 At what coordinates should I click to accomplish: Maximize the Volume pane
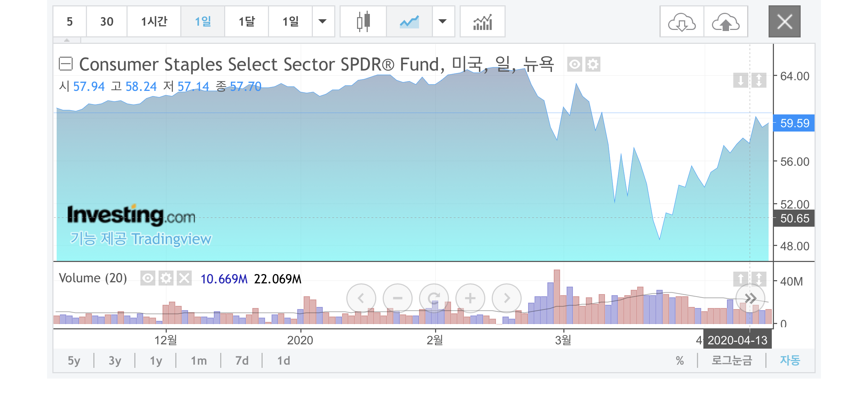tap(759, 279)
